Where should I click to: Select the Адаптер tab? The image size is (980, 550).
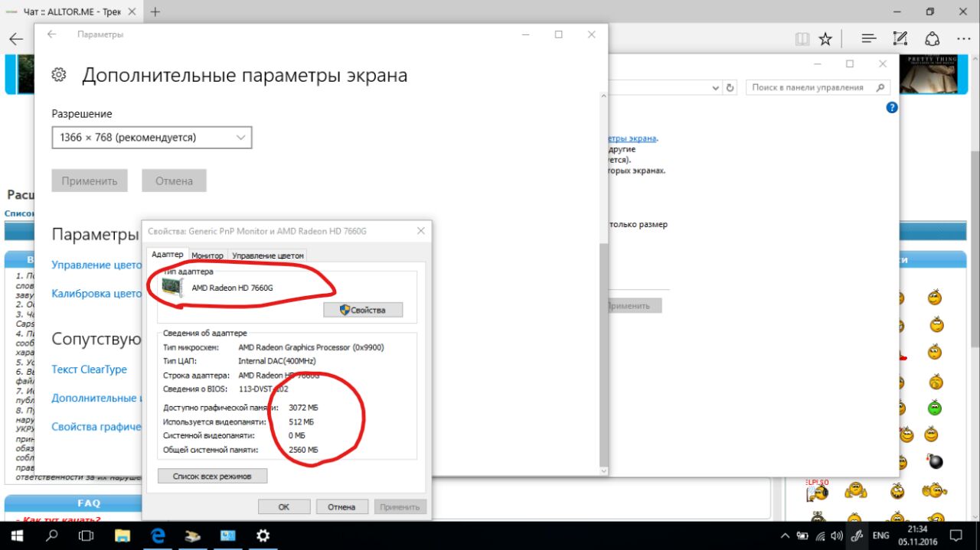pyautogui.click(x=168, y=254)
